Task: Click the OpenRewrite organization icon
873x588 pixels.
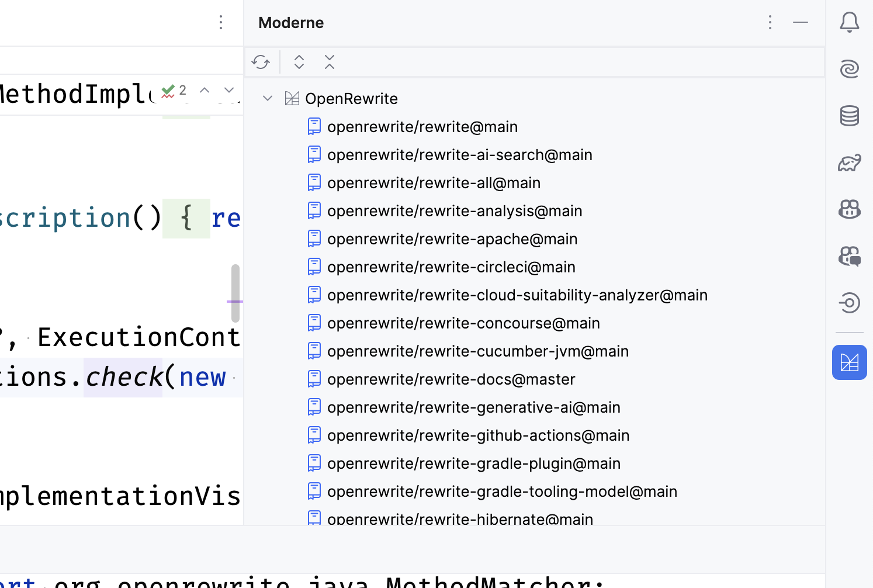Action: pos(292,98)
